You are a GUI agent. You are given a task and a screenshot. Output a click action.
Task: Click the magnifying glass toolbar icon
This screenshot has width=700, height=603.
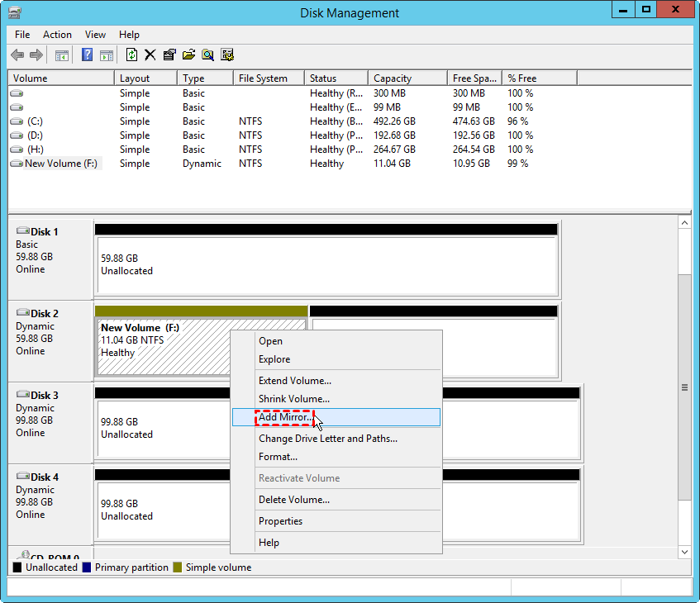tap(207, 55)
